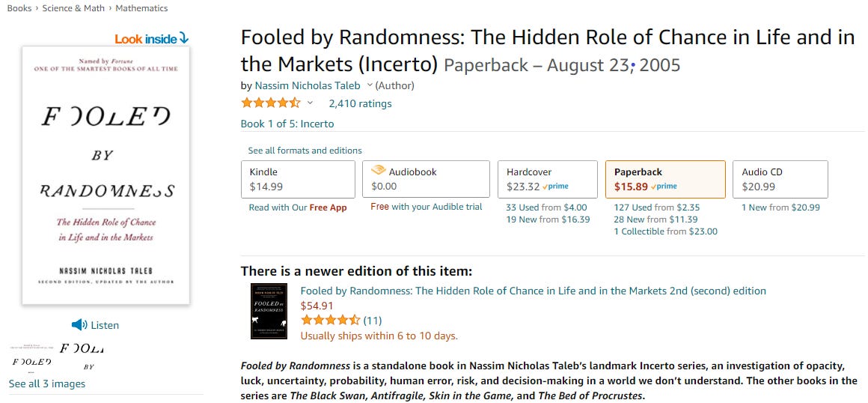Select the Kindle format option
The image size is (868, 403).
(x=298, y=179)
